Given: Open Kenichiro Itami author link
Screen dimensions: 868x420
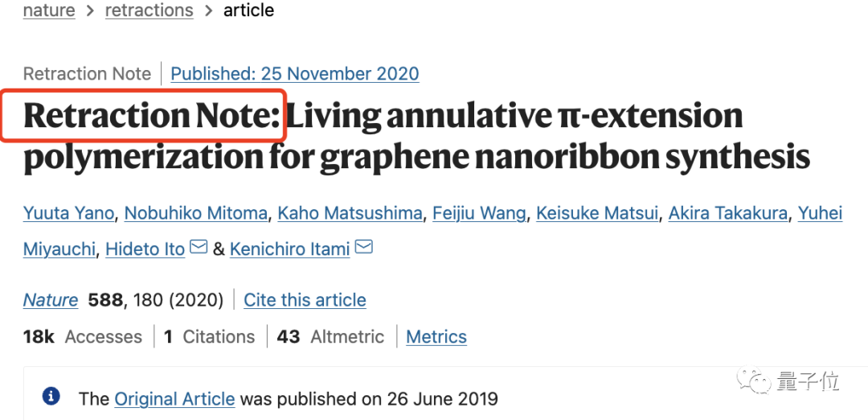Looking at the screenshot, I should (x=289, y=249).
